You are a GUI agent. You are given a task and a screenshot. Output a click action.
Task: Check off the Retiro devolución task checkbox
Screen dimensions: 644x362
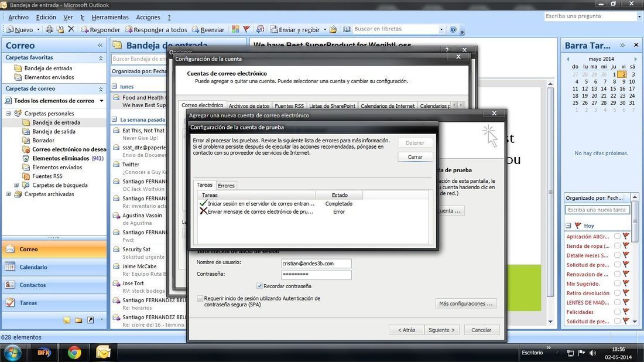click(x=617, y=293)
